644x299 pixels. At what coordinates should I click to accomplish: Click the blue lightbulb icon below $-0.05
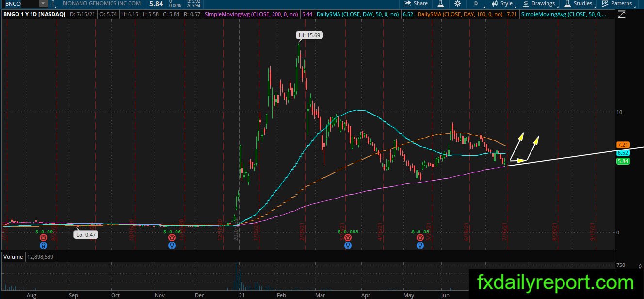[420, 246]
